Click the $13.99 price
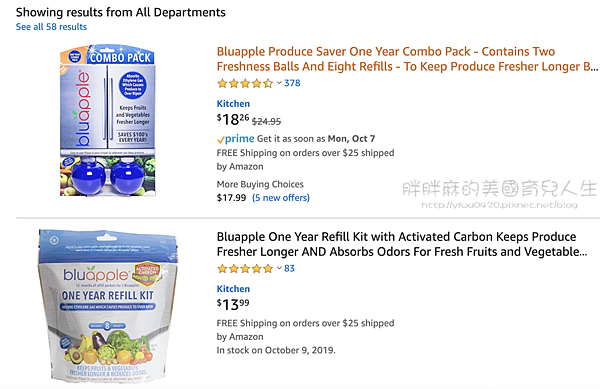 point(233,304)
